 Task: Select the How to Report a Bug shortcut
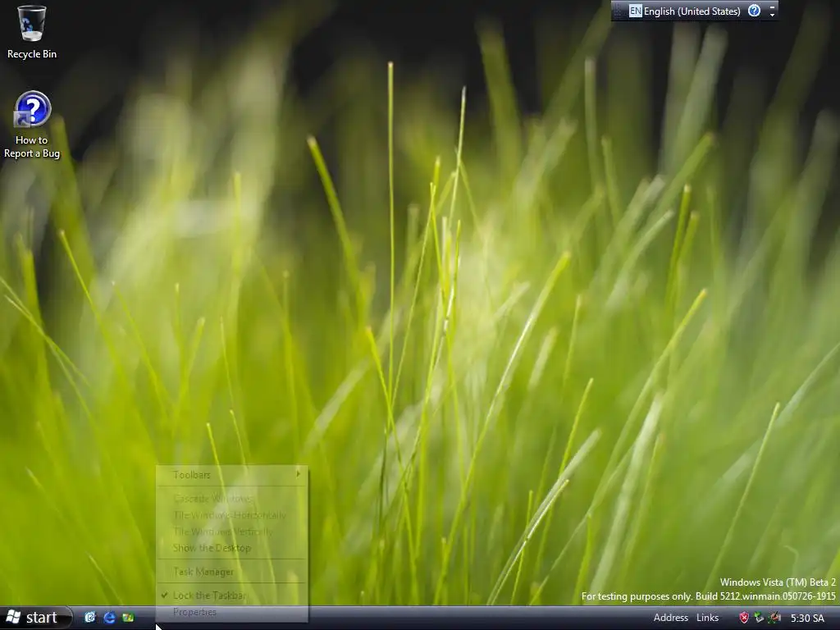point(32,126)
